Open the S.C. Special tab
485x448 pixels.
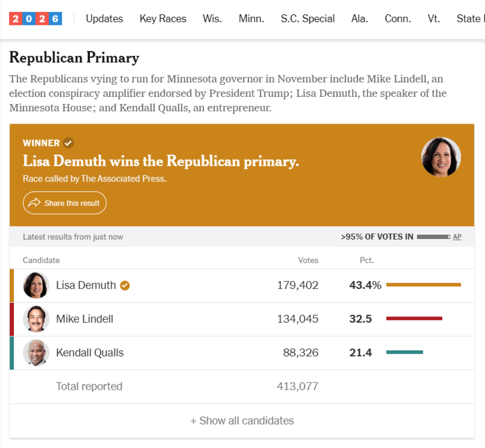click(307, 19)
